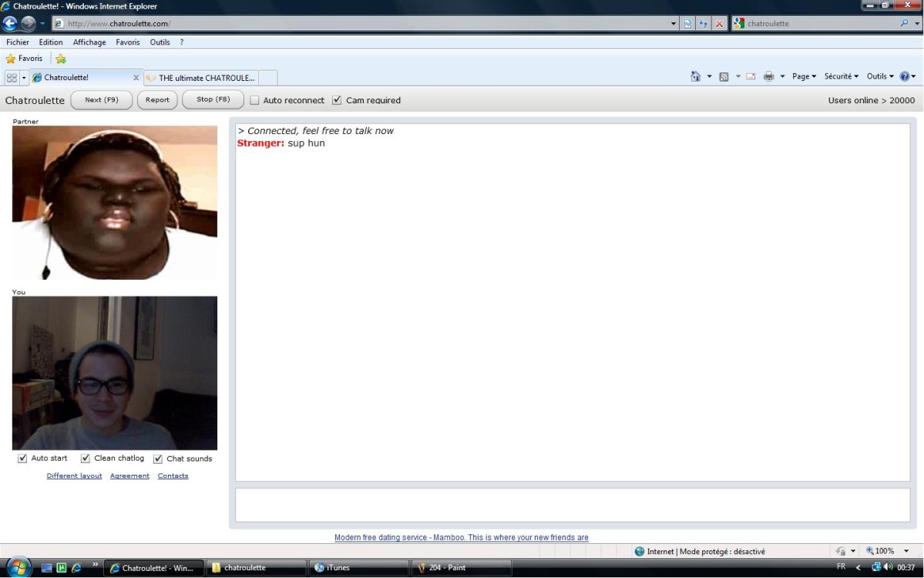924x578 pixels.
Task: Click the Home icon in command bar
Action: [696, 76]
